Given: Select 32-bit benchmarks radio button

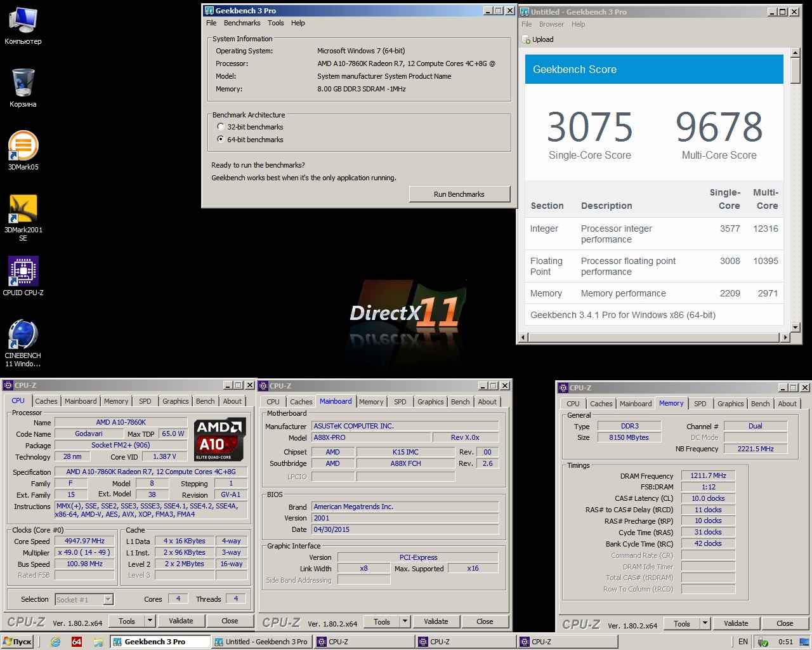Looking at the screenshot, I should pyautogui.click(x=221, y=126).
